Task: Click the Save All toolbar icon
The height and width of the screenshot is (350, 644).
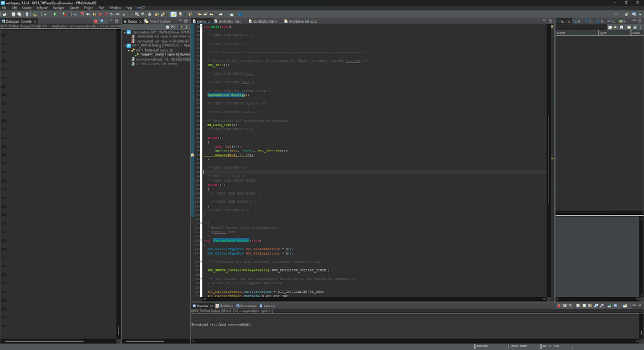Action: tap(19, 14)
